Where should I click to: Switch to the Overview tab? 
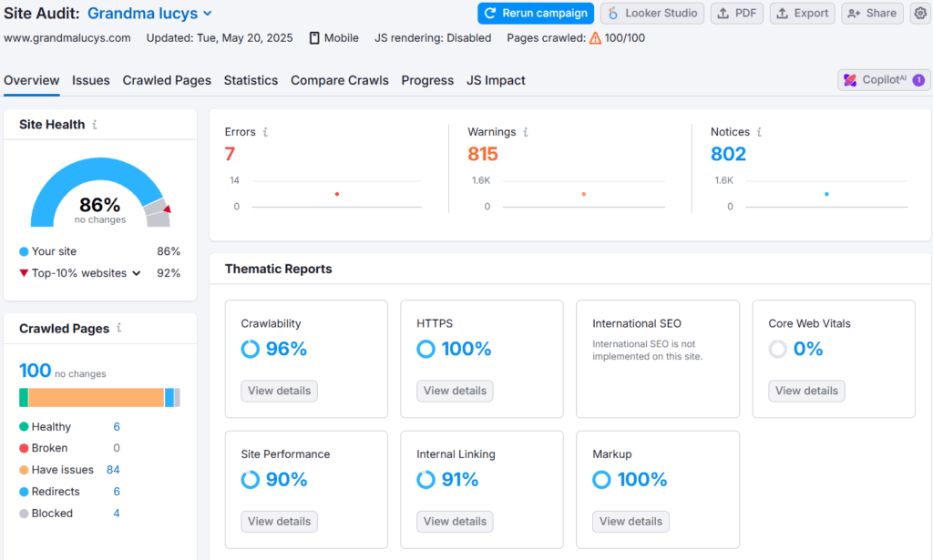[32, 80]
